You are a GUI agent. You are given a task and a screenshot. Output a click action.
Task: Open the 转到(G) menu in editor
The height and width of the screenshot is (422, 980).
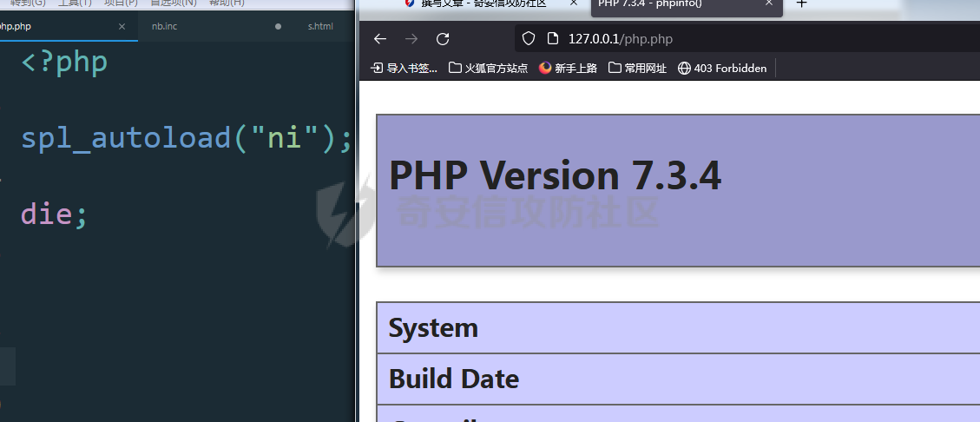tap(28, 3)
